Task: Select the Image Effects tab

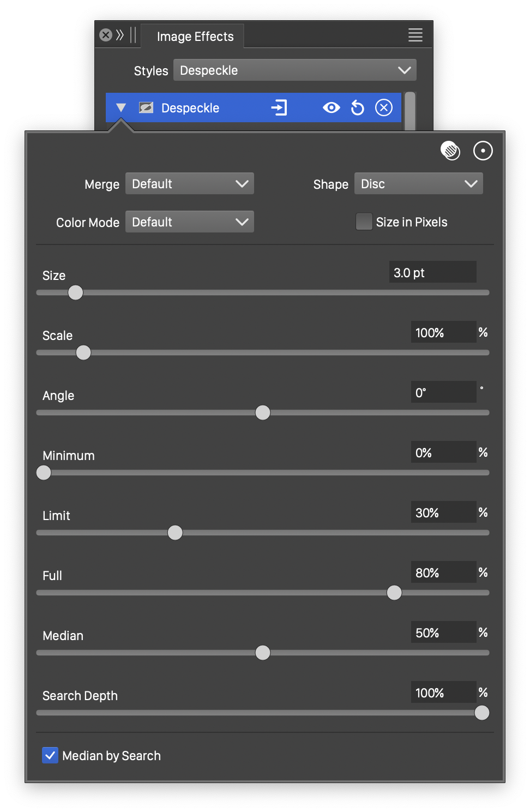Action: click(x=195, y=37)
